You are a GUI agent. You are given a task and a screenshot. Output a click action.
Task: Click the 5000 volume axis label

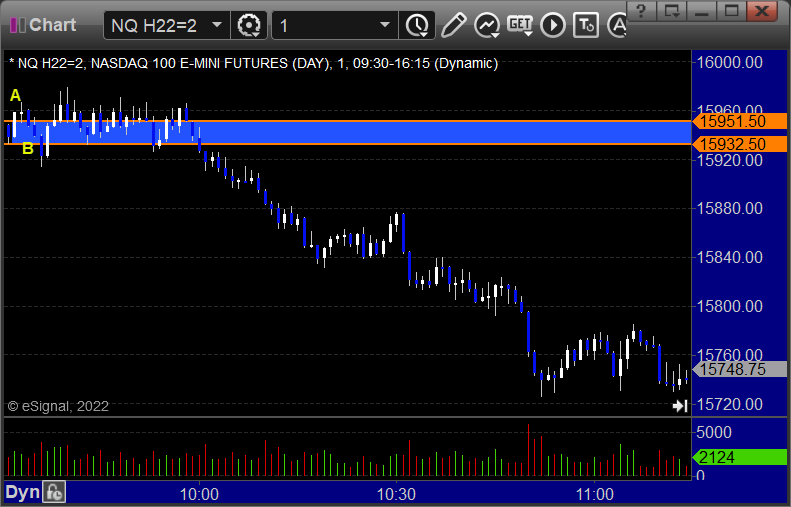[x=714, y=432]
